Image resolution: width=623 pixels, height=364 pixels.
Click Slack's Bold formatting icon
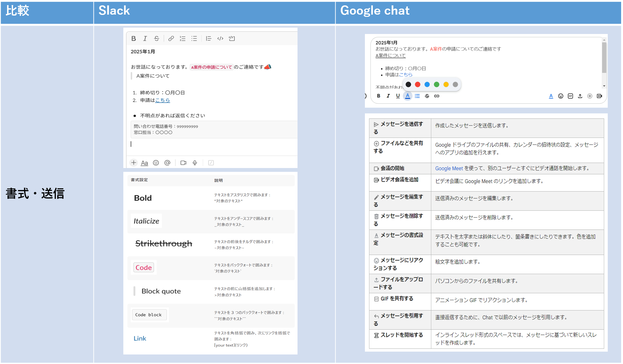click(133, 38)
